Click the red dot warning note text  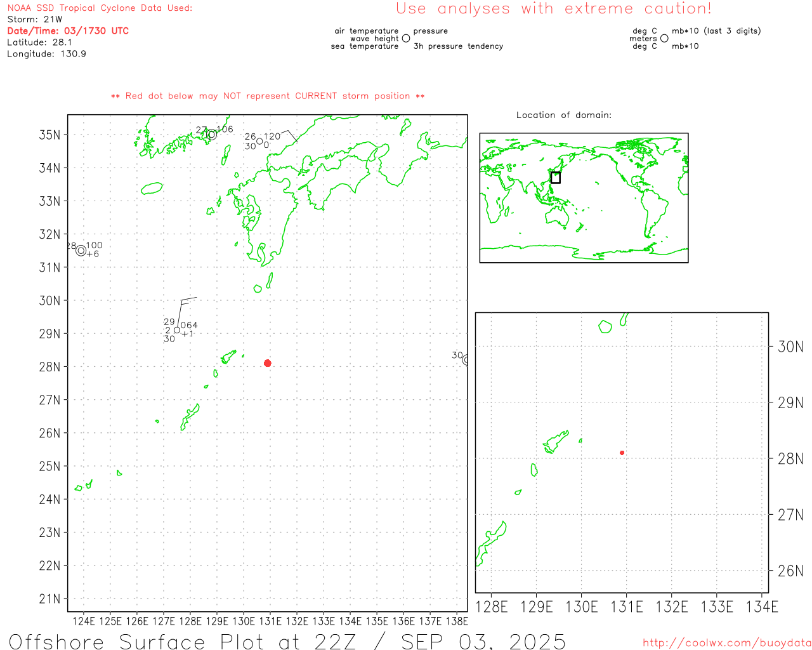(268, 96)
